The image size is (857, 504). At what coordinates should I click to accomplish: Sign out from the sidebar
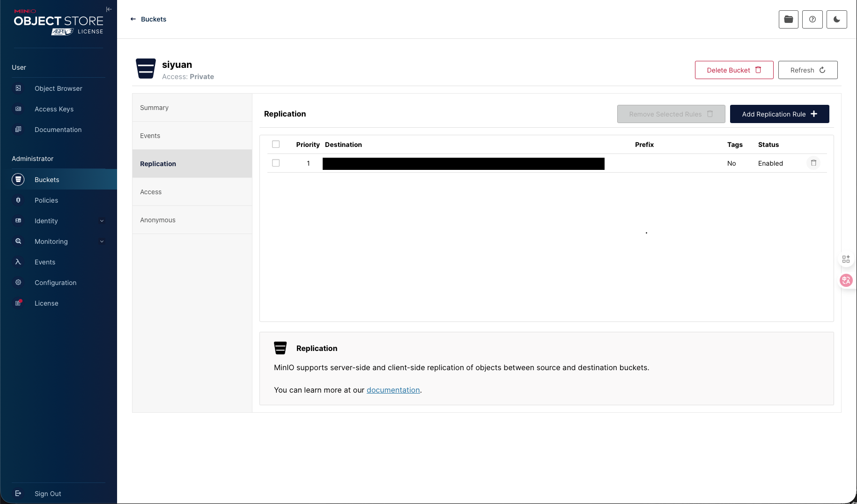click(47, 494)
